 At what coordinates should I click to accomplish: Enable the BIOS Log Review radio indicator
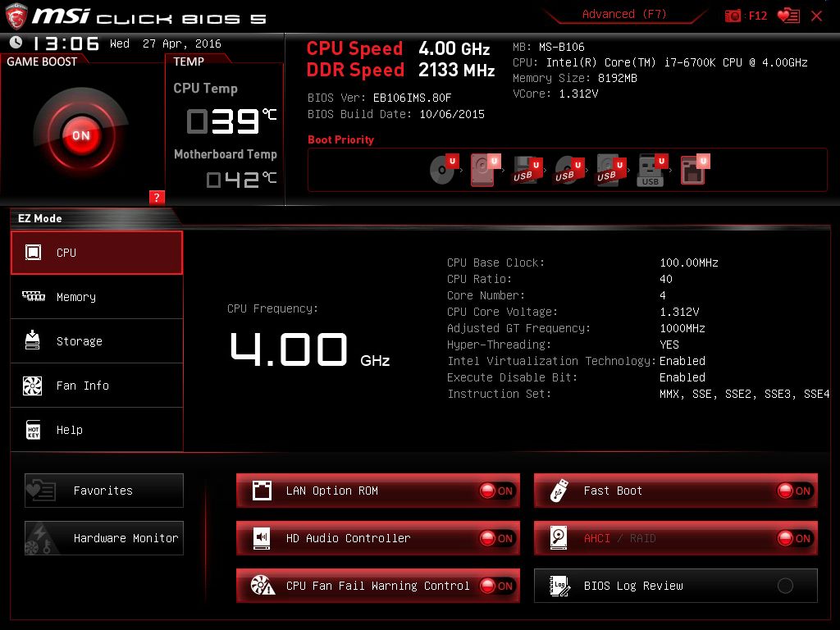coord(785,586)
